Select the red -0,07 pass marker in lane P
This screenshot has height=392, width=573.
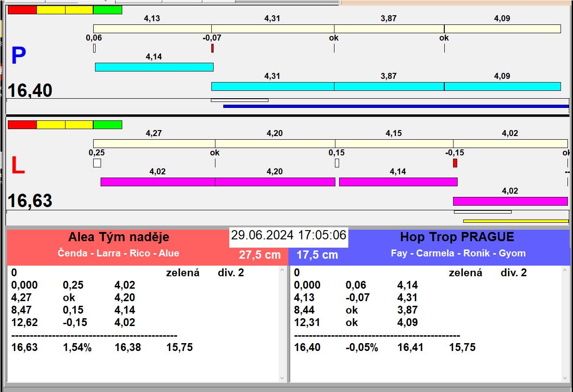tap(212, 48)
